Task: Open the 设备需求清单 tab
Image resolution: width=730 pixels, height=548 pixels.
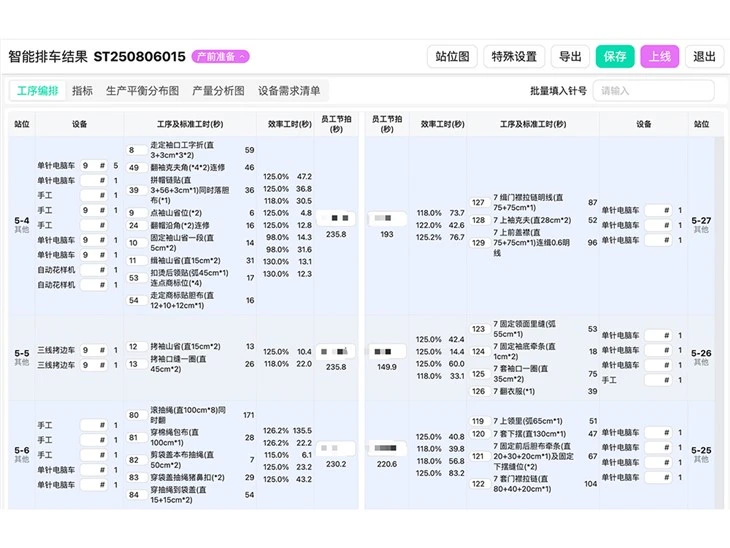Action: pos(289,90)
